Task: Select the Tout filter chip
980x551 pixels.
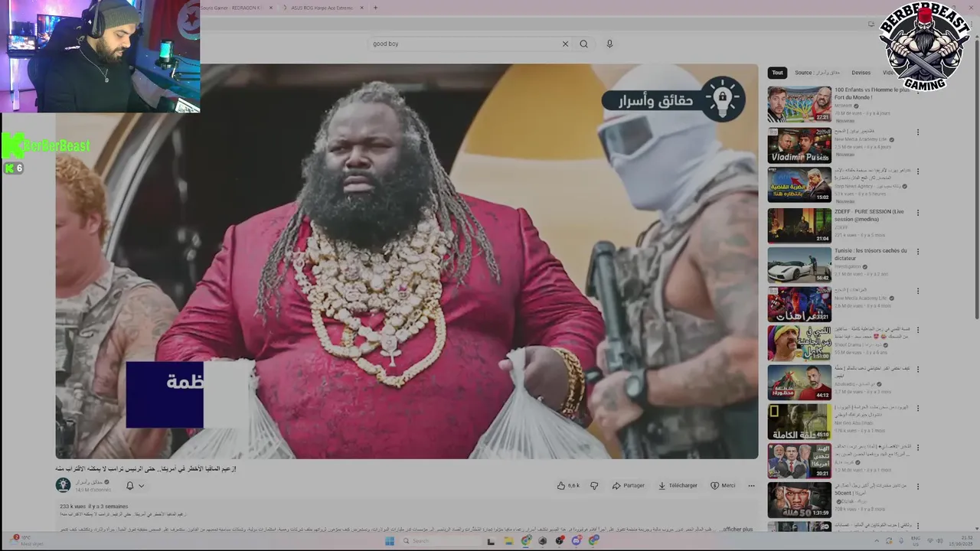Action: [x=777, y=73]
